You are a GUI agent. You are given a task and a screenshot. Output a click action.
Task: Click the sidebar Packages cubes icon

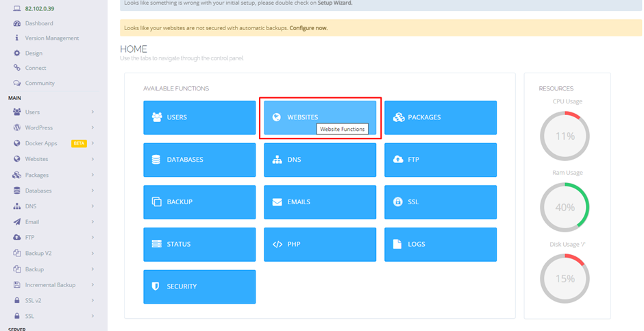17,175
